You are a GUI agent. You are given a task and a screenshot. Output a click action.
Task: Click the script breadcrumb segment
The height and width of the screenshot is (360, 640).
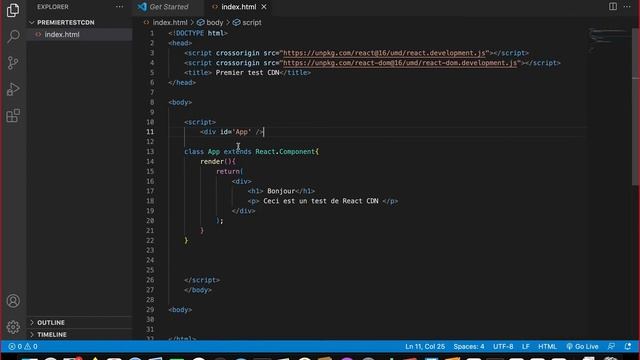(247, 22)
